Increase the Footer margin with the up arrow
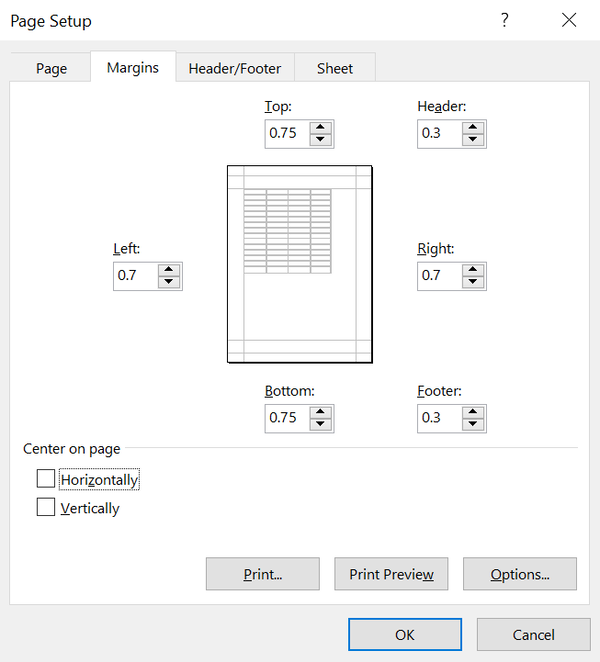 (473, 412)
